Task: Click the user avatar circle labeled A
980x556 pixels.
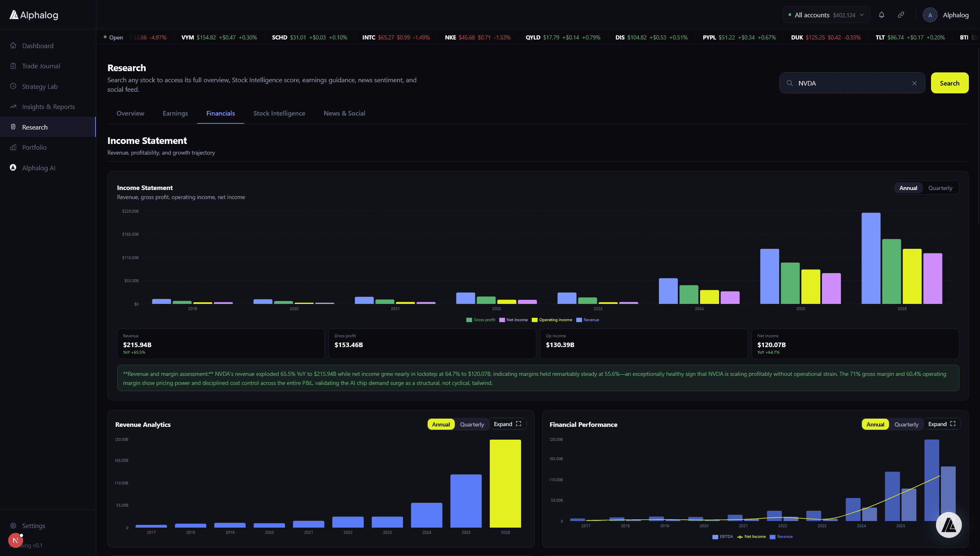Action: click(x=930, y=15)
